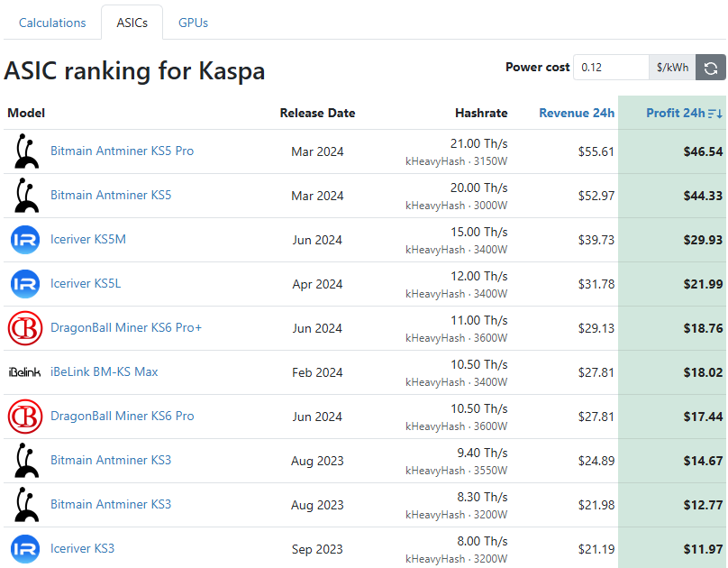Click the refresh icon beside power cost
Viewport: 728px width, 568px height.
pyautogui.click(x=711, y=68)
